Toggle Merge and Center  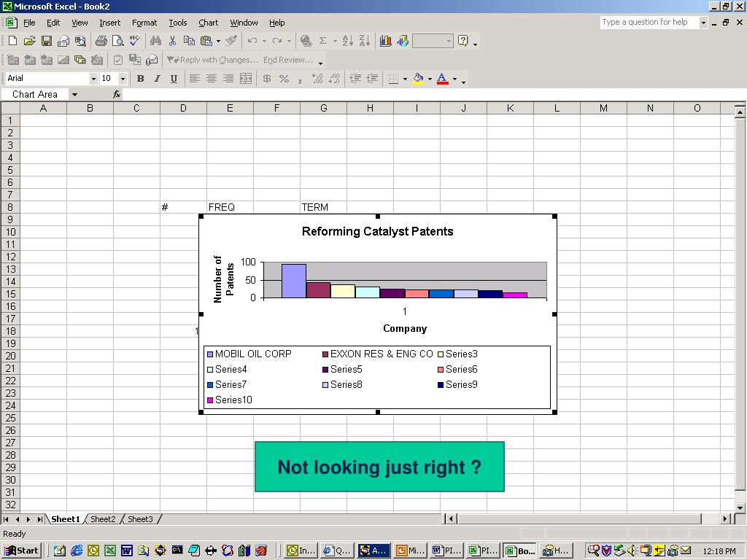[245, 79]
